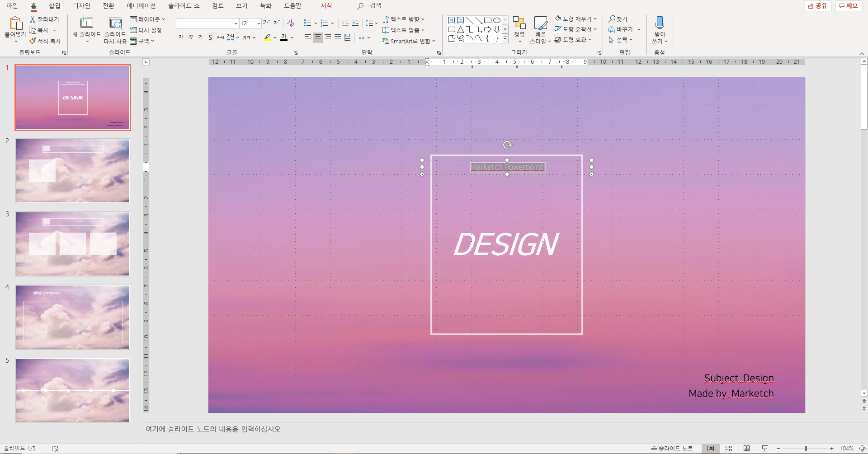Image resolution: width=868 pixels, height=454 pixels.
Task: Increase font size with the larger 가 icon
Action: pos(267,23)
